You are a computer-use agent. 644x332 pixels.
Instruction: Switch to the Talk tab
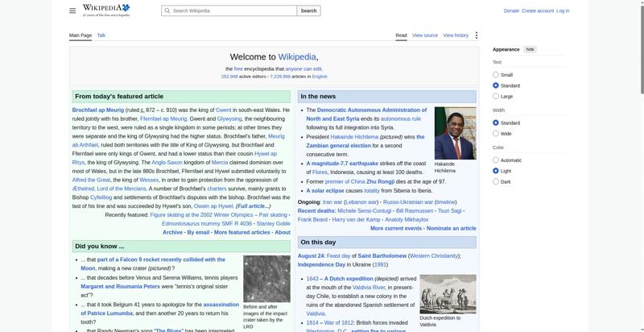click(x=101, y=35)
